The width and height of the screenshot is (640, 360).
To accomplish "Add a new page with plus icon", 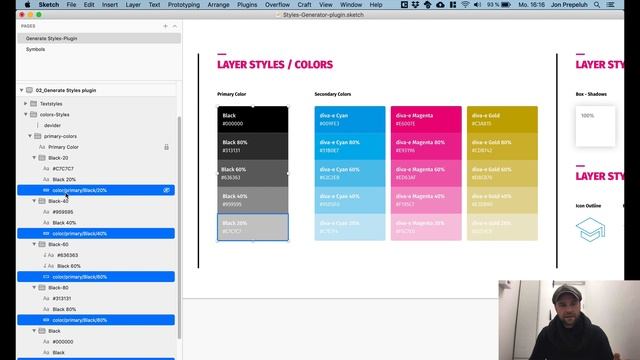I will pyautogui.click(x=165, y=26).
